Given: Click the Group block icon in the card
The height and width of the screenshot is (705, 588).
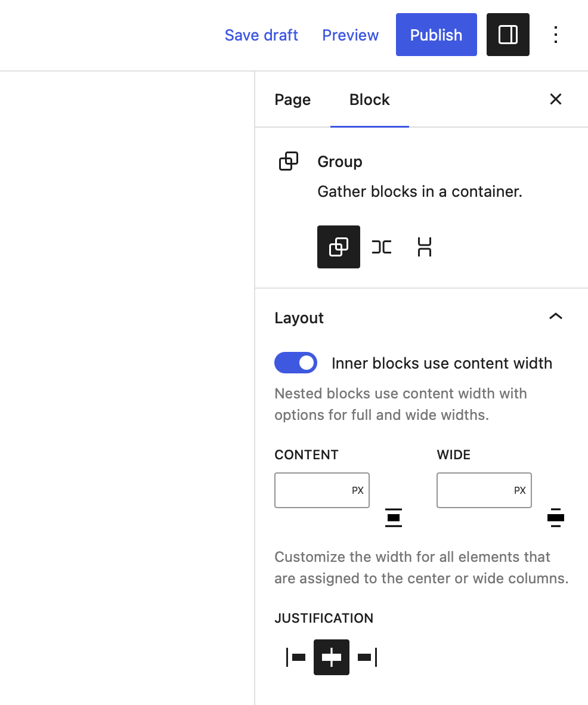Looking at the screenshot, I should click(x=289, y=161).
